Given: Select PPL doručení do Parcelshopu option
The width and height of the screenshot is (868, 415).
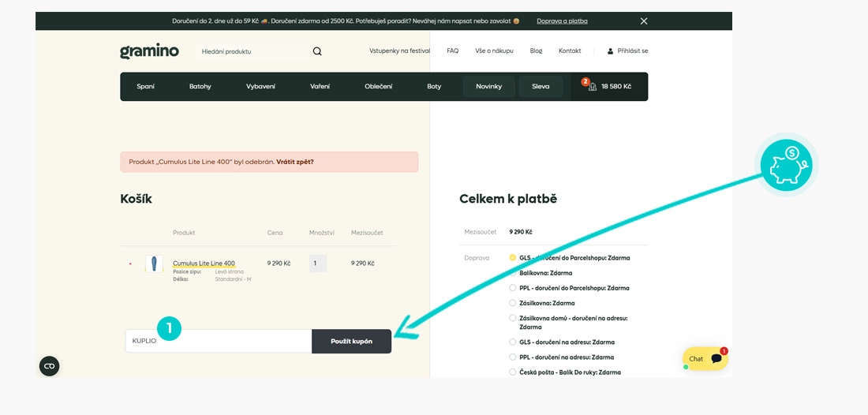Looking at the screenshot, I should (513, 288).
